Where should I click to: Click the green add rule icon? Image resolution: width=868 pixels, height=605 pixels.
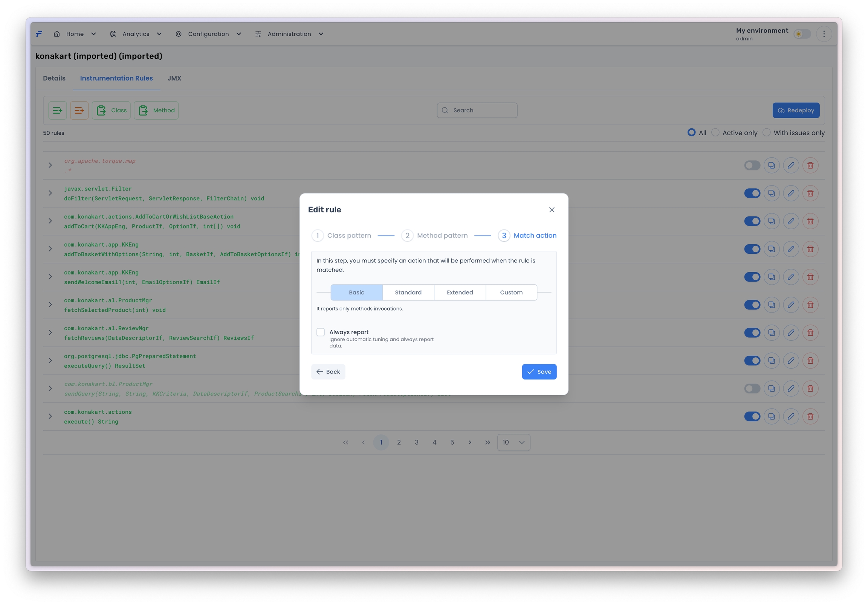(58, 110)
